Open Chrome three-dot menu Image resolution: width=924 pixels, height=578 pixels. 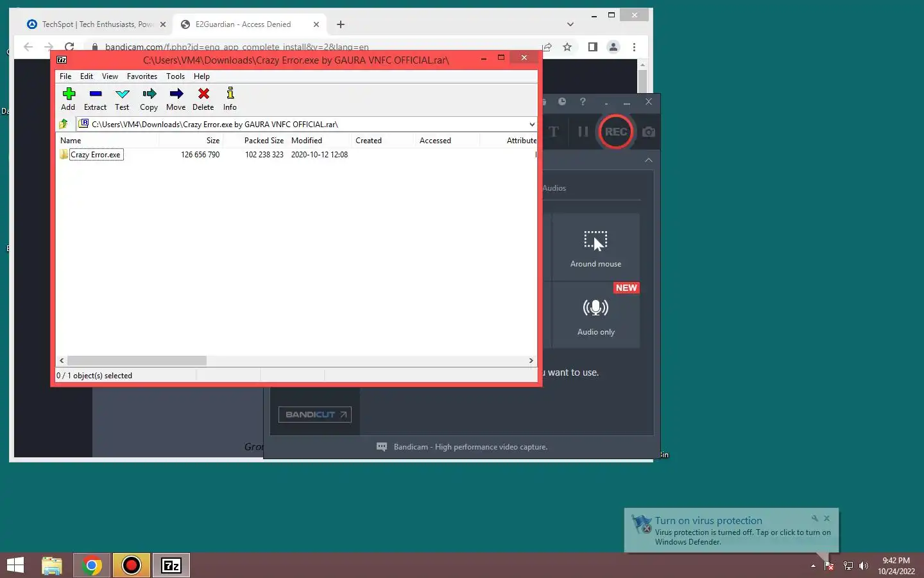pyautogui.click(x=634, y=47)
